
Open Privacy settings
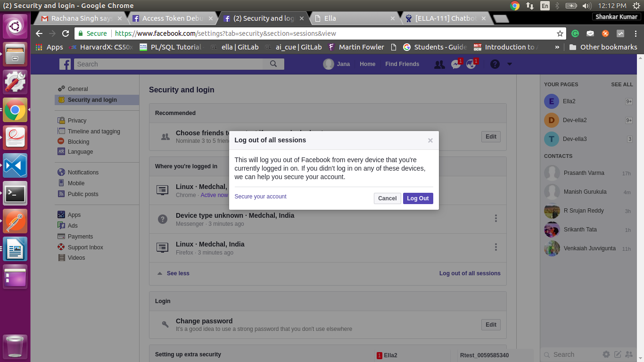pyautogui.click(x=77, y=121)
